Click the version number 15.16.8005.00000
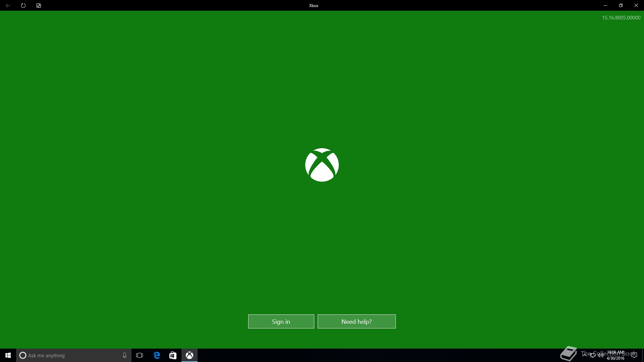 621,18
